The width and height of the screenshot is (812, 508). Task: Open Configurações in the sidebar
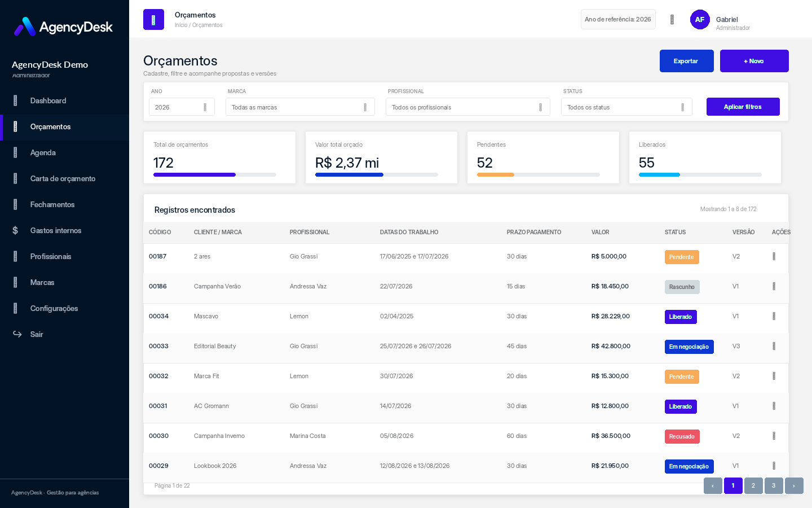point(65,308)
